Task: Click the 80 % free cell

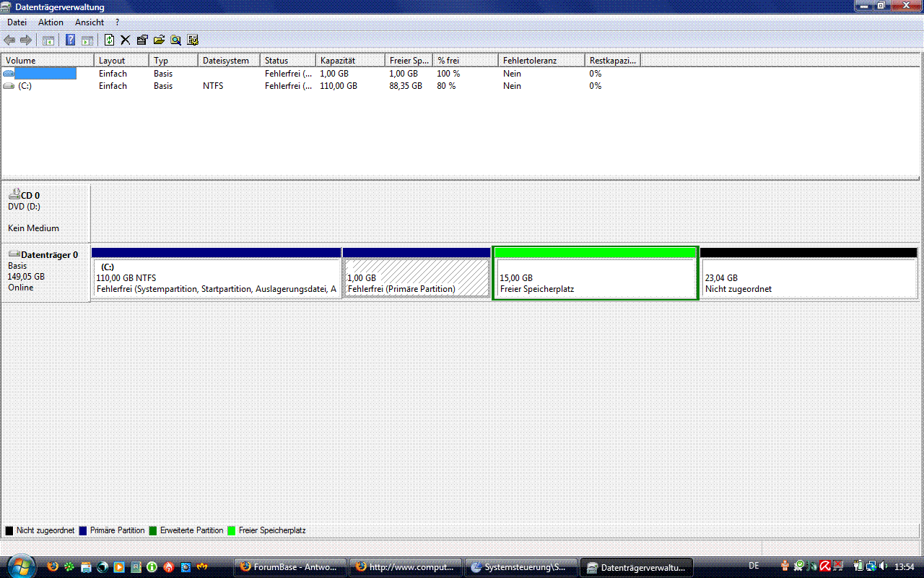Action: click(x=446, y=86)
